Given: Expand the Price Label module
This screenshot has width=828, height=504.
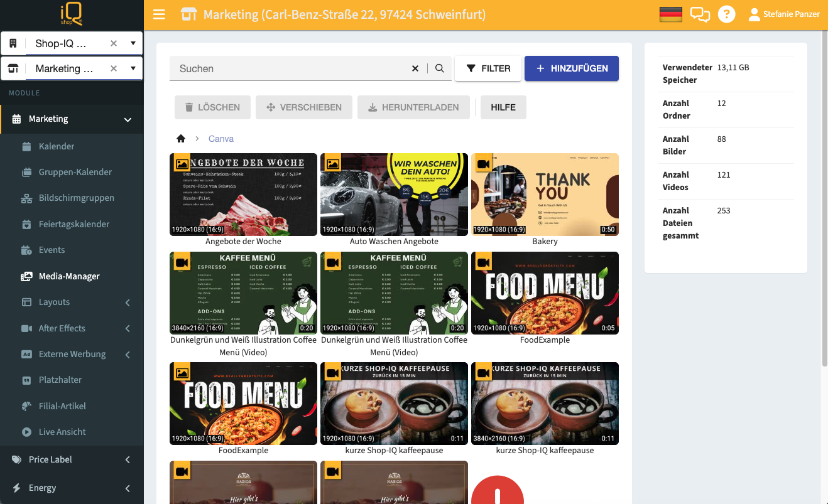Looking at the screenshot, I should [128, 460].
